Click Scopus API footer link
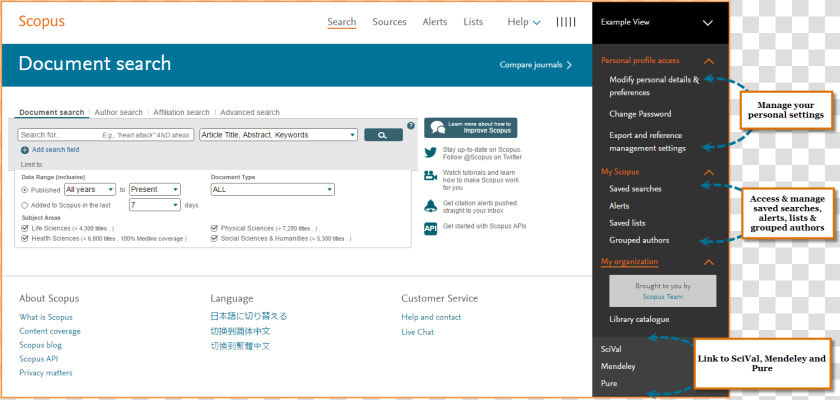 (39, 359)
